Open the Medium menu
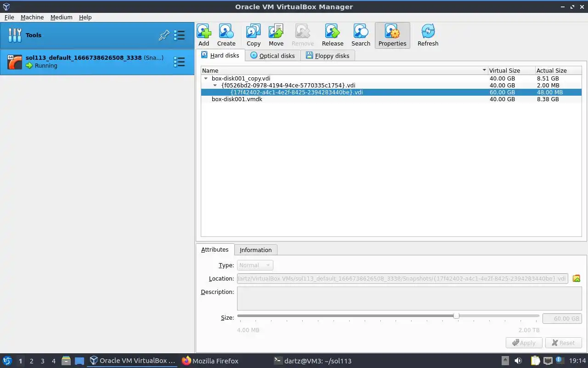 pyautogui.click(x=62, y=17)
